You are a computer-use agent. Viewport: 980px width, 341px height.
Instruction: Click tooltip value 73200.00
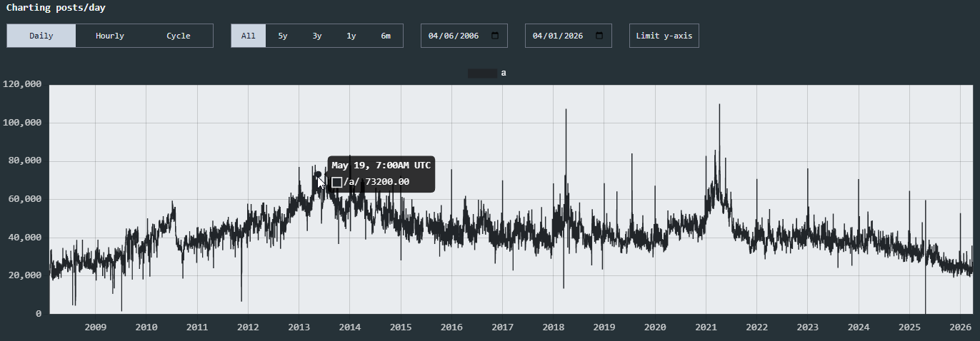pyautogui.click(x=387, y=182)
